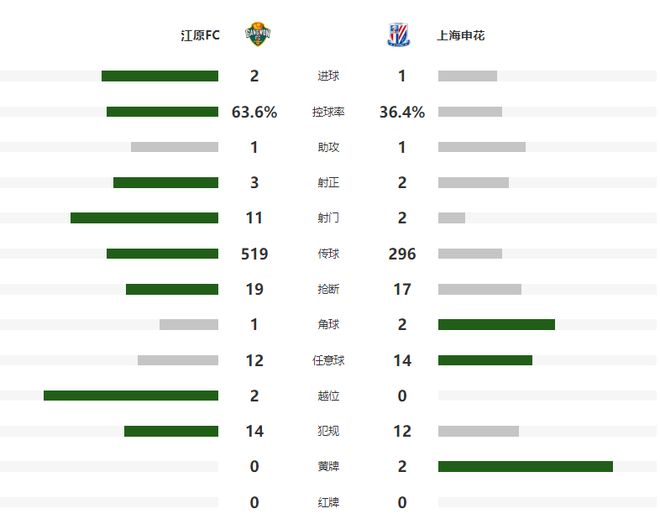Screen dimensions: 660x519
Task: Open the 上海申花 team name link
Action: 461,36
